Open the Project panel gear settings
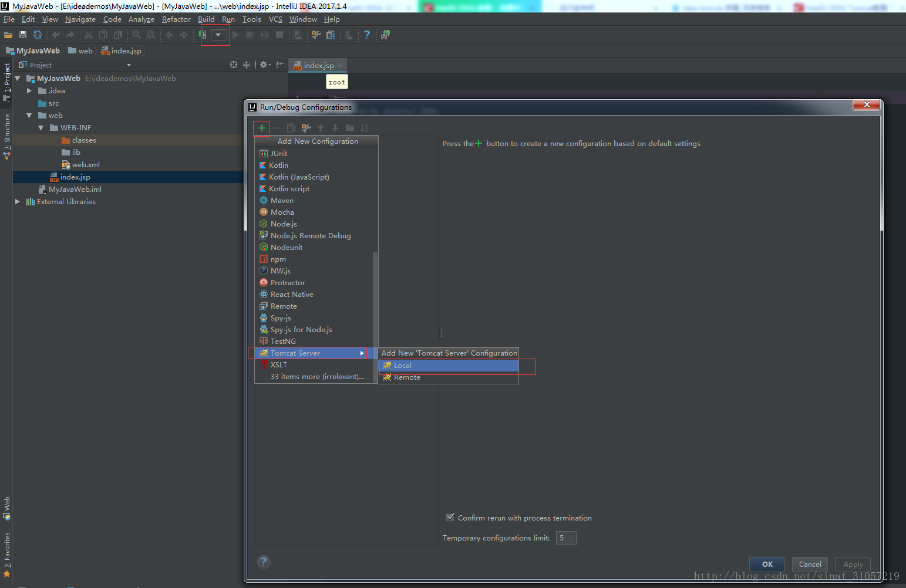The height and width of the screenshot is (588, 906). (x=265, y=65)
